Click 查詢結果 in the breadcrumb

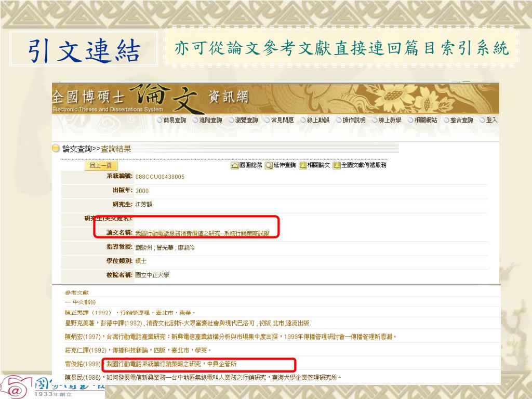(116, 149)
